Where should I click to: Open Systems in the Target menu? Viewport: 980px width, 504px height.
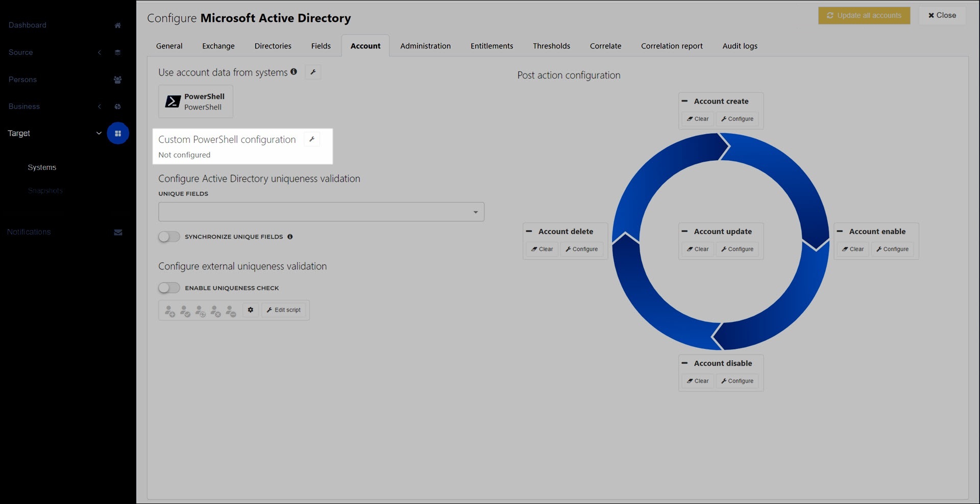pos(42,167)
